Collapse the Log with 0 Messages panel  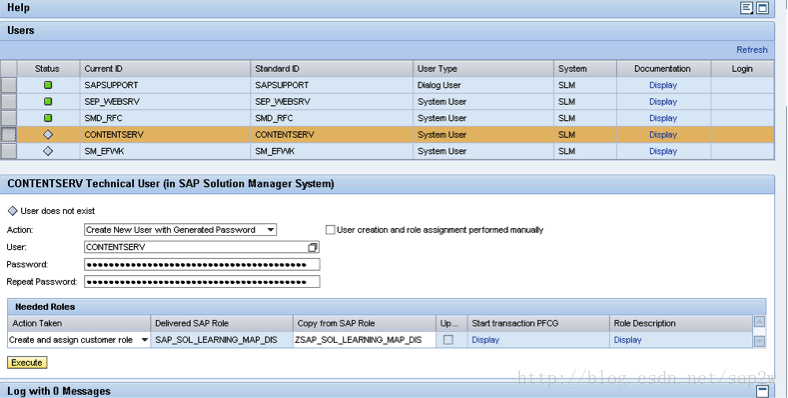[x=762, y=391]
